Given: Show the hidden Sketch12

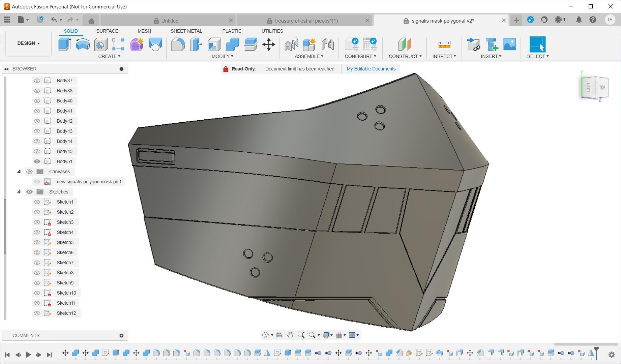Looking at the screenshot, I should click(x=37, y=313).
